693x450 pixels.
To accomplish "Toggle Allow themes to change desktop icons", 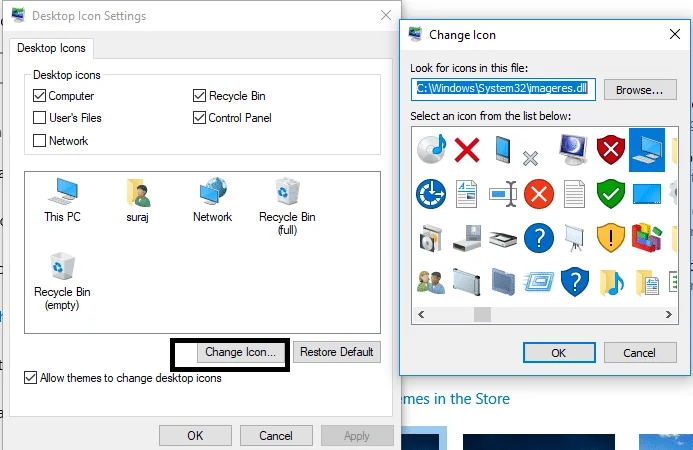I will point(30,378).
